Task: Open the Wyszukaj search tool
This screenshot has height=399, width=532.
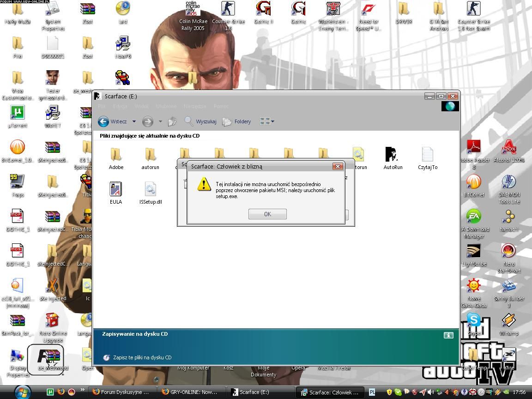Action: pyautogui.click(x=200, y=121)
